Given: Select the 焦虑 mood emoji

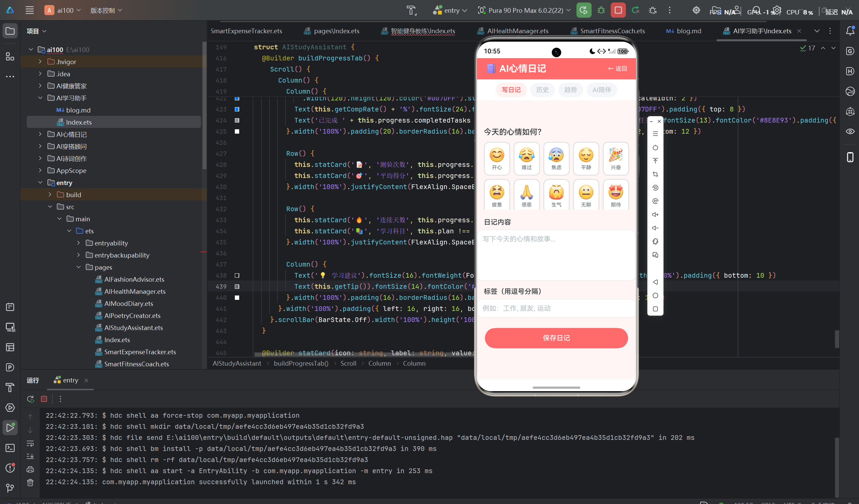Looking at the screenshot, I should [x=556, y=158].
